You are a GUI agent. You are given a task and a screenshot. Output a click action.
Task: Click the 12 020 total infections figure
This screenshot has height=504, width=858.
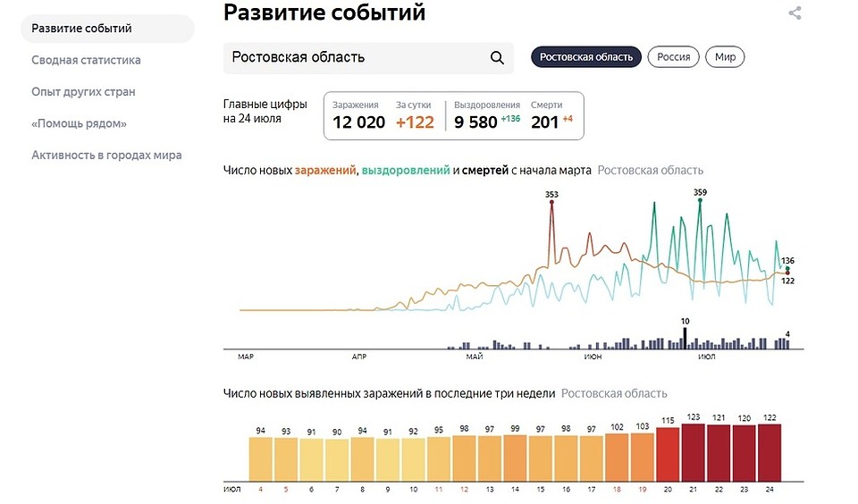[359, 122]
